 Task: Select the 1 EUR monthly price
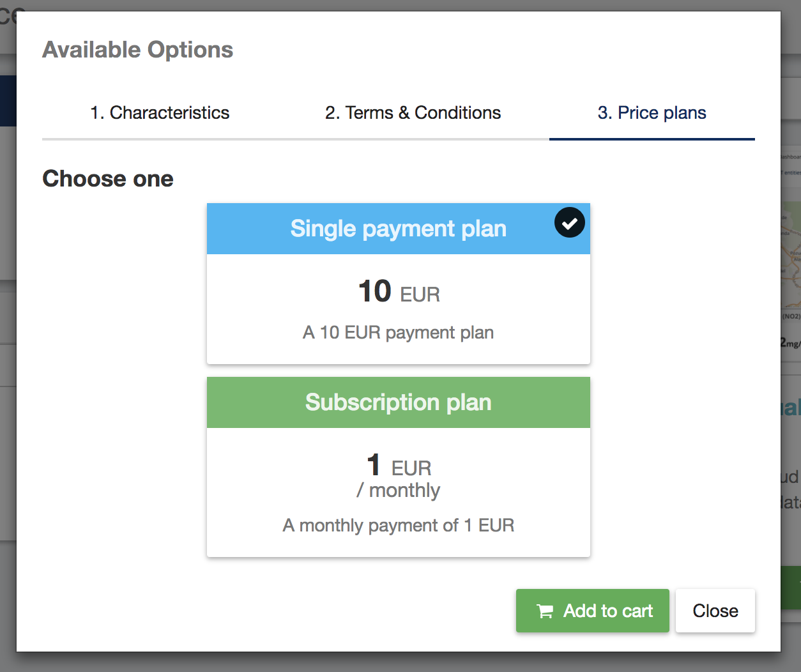point(399,466)
